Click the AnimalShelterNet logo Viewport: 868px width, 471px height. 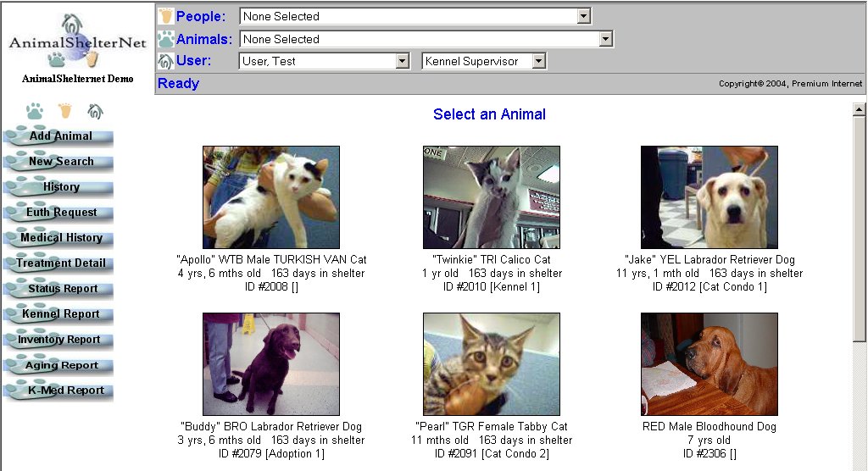pos(72,42)
